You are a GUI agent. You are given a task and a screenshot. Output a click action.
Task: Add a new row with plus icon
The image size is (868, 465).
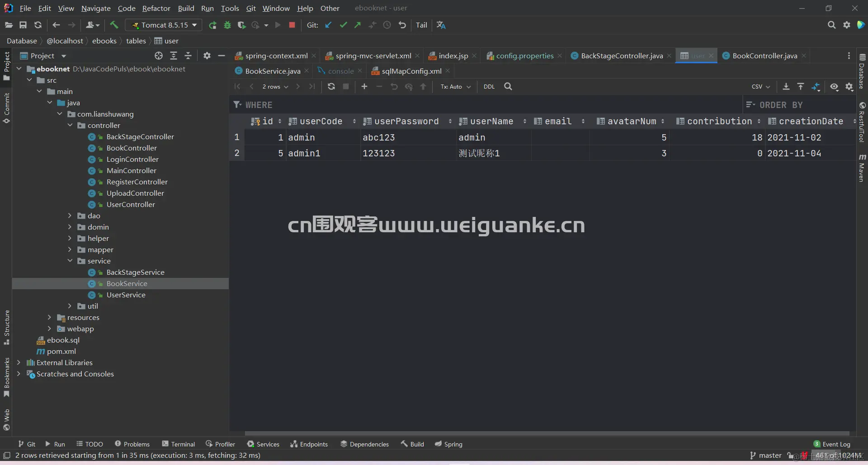coord(364,86)
